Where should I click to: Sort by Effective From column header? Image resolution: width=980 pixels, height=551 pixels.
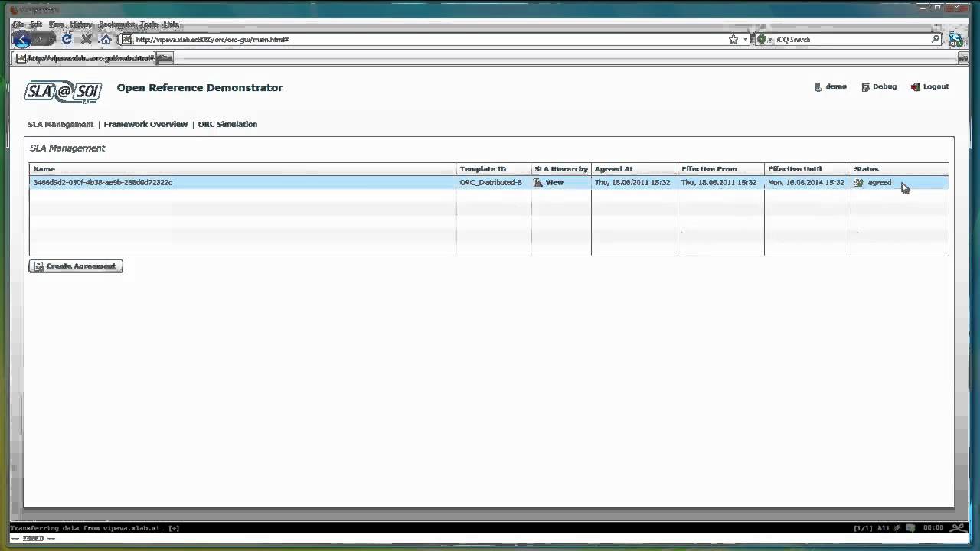click(x=720, y=169)
